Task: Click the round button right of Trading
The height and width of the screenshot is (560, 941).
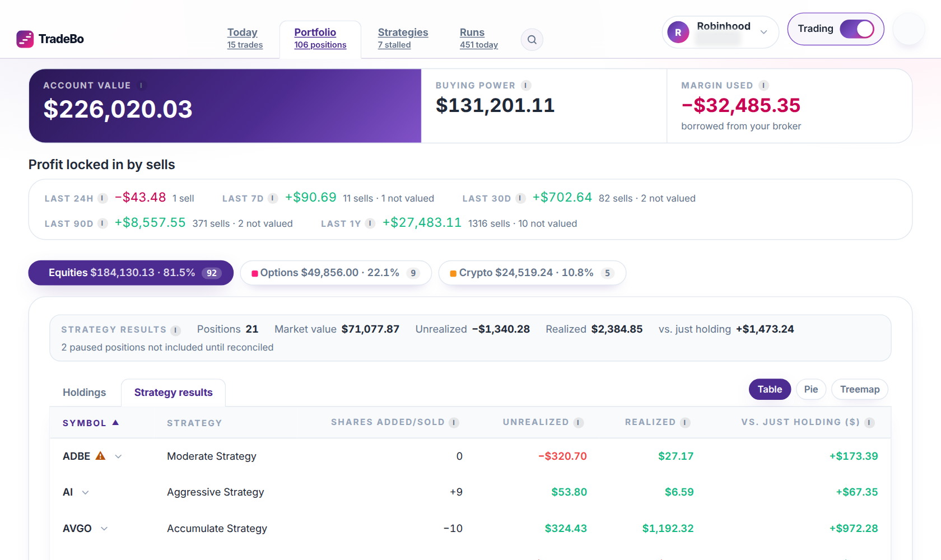Action: tap(909, 29)
